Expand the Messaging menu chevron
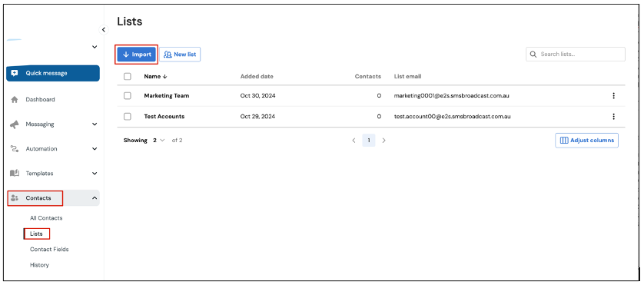This screenshot has height=285, width=644. click(x=95, y=124)
